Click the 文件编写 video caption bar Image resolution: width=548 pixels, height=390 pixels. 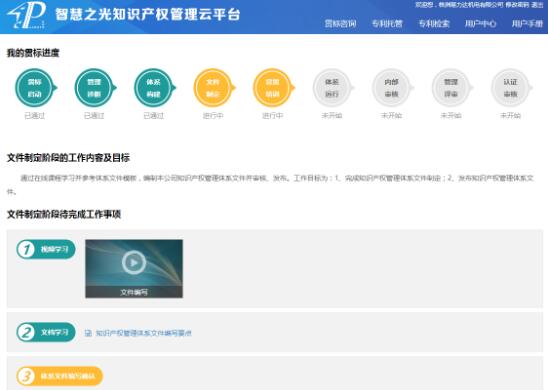[134, 292]
